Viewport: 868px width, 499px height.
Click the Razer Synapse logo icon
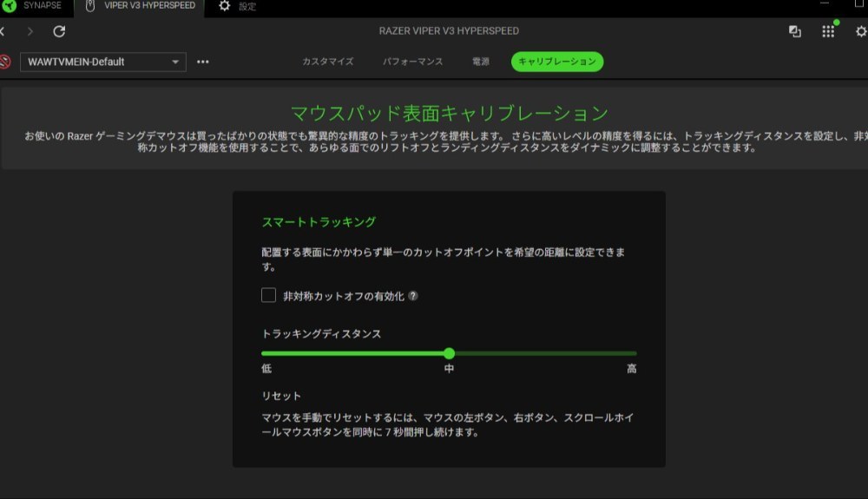coord(10,5)
